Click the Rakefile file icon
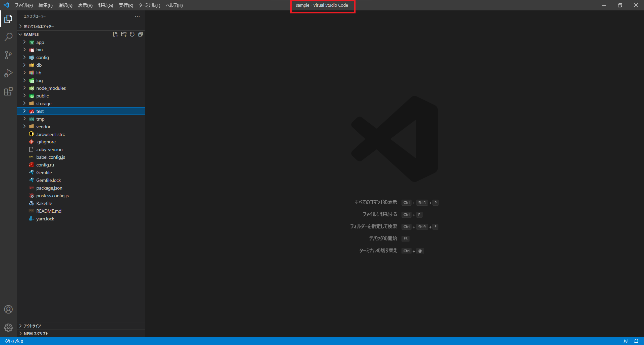The height and width of the screenshot is (345, 644). coord(32,203)
